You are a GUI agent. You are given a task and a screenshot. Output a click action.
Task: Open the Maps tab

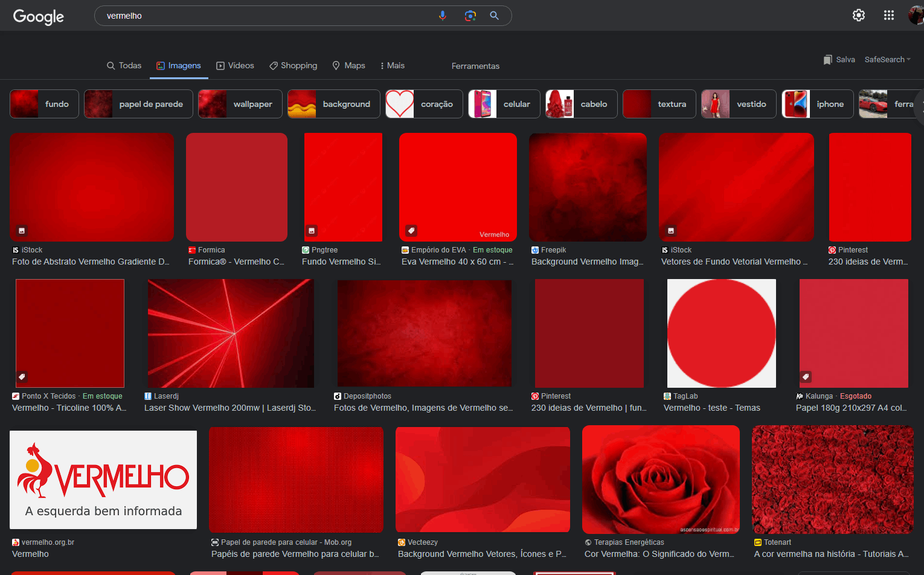pyautogui.click(x=349, y=65)
